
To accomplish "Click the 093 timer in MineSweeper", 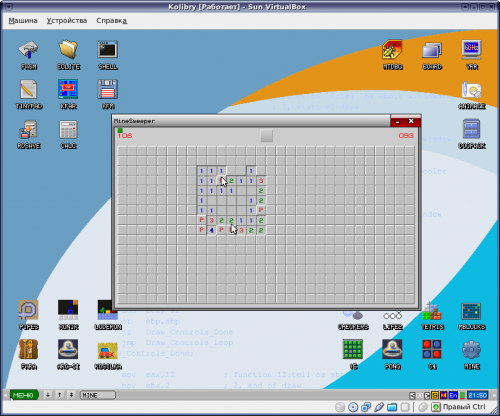I will [406, 135].
